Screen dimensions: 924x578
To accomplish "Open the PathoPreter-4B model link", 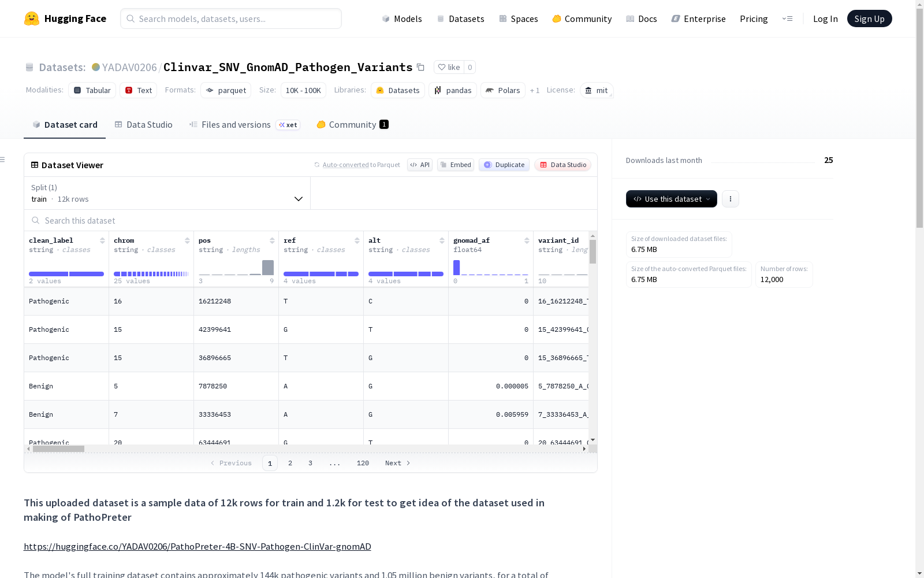I will pyautogui.click(x=198, y=546).
